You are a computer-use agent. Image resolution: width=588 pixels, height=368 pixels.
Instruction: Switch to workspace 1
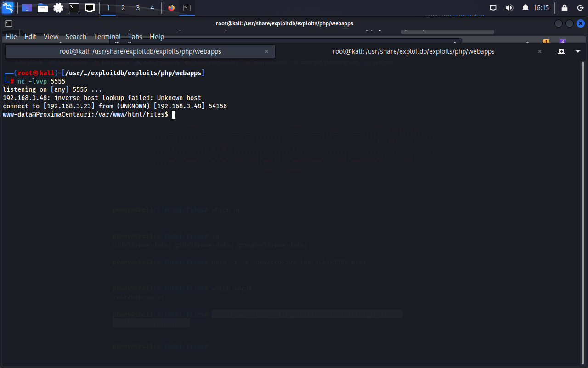108,8
